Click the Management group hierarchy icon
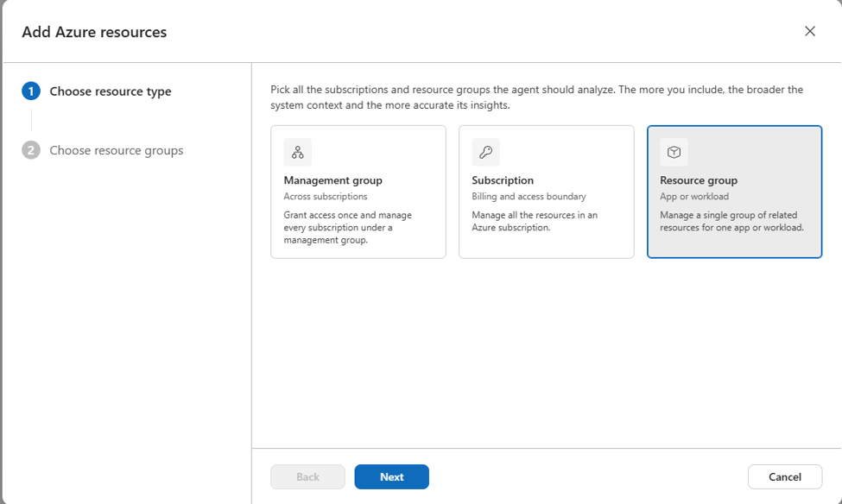The image size is (842, 504). point(297,153)
